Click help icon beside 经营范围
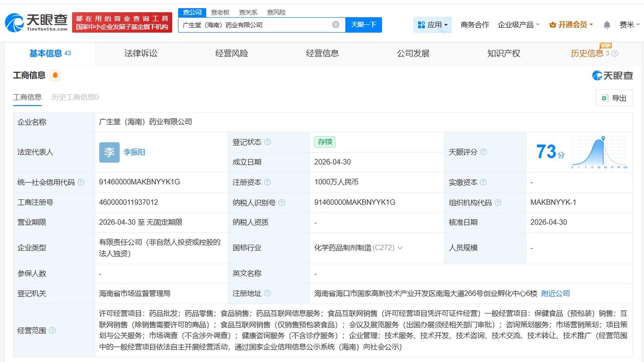Screen dimensions: 644x362 [x=52, y=331]
